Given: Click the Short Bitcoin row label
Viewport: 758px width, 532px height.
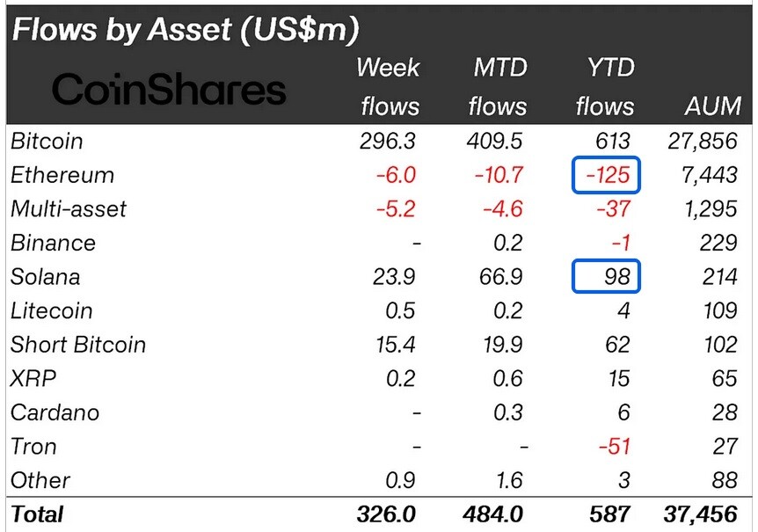Looking at the screenshot, I should coord(78,345).
